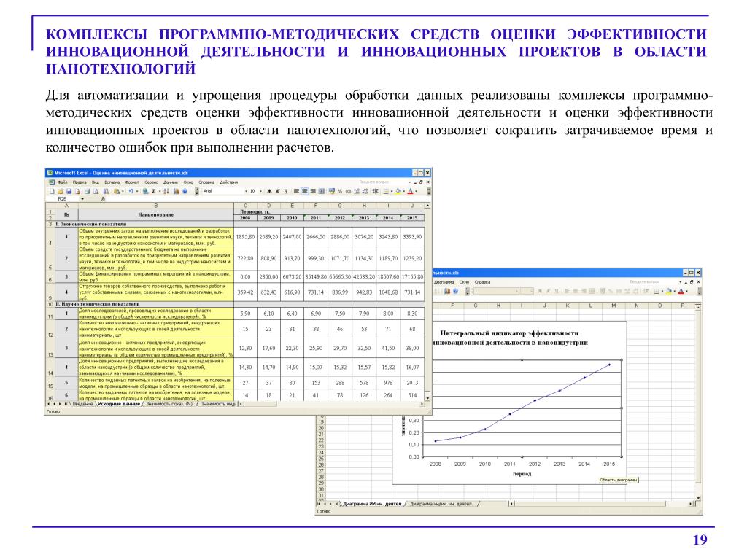
Task: Click the column B header
Action: click(x=156, y=206)
